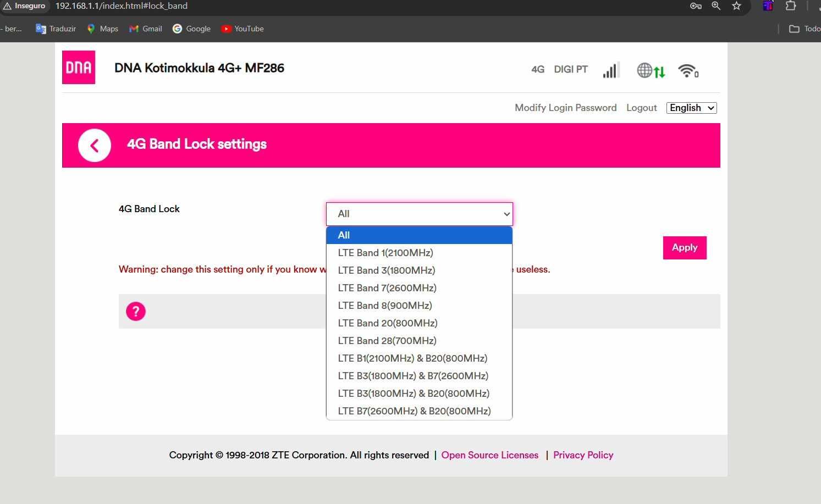This screenshot has width=821, height=504.
Task: Open the Traduzir bookmark
Action: (x=56, y=29)
